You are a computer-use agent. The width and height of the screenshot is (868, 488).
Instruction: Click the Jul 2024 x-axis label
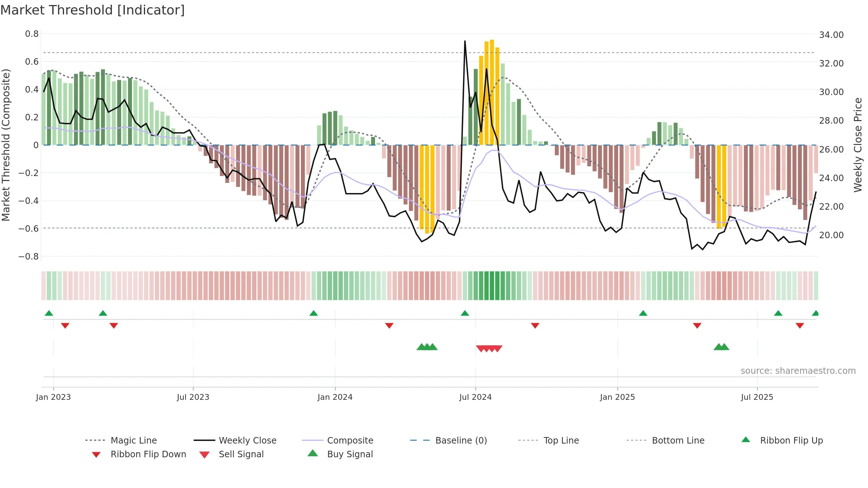[x=476, y=397]
